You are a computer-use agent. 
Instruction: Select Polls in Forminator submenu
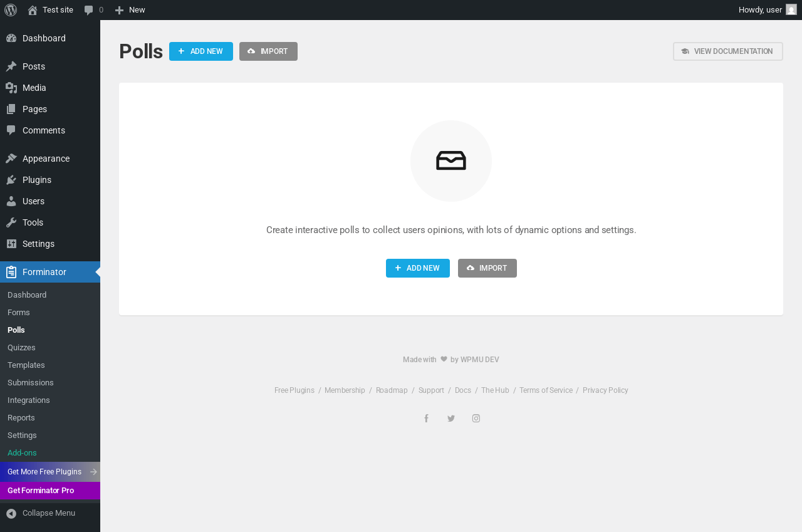coord(16,330)
